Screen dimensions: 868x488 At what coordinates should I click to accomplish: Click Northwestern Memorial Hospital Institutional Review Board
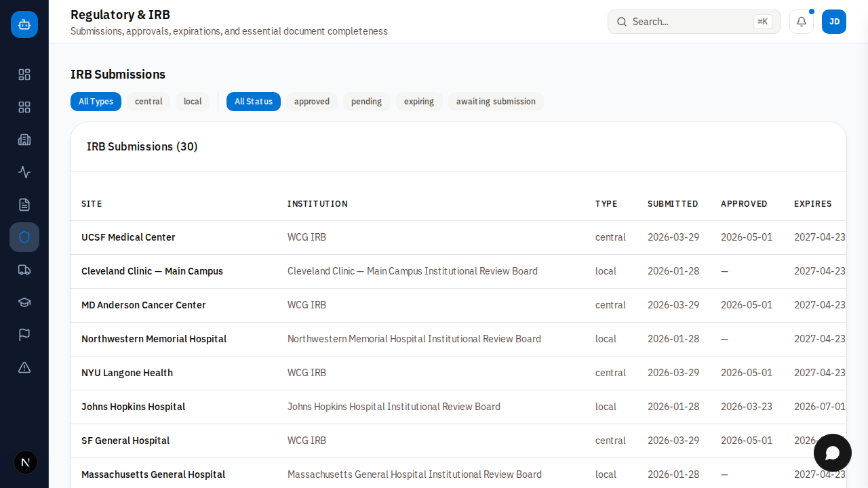click(414, 339)
